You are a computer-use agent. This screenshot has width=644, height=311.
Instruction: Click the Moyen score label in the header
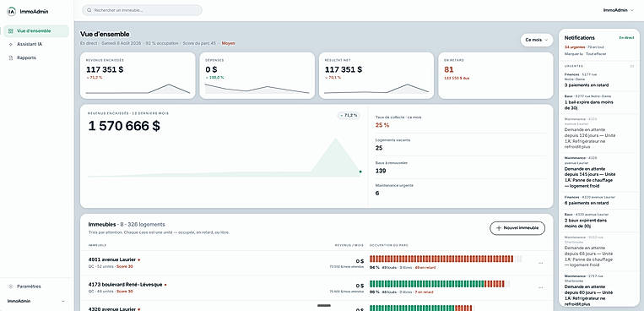(x=229, y=43)
